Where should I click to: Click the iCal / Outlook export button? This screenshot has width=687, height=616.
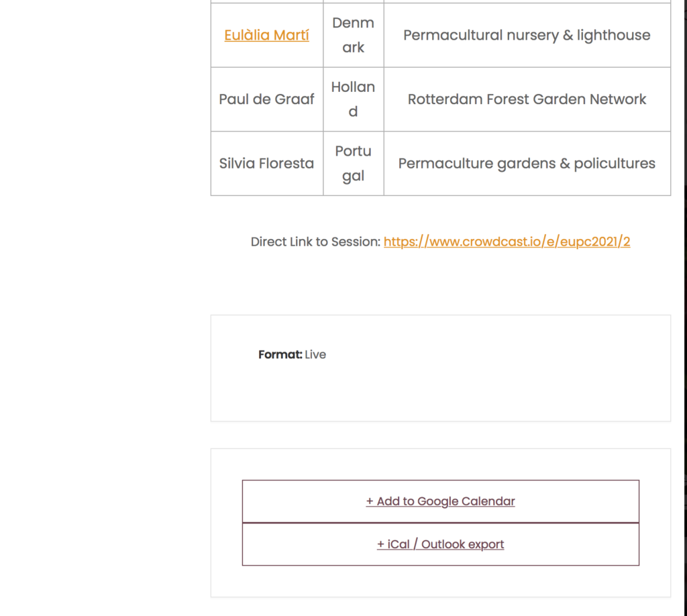pos(441,544)
